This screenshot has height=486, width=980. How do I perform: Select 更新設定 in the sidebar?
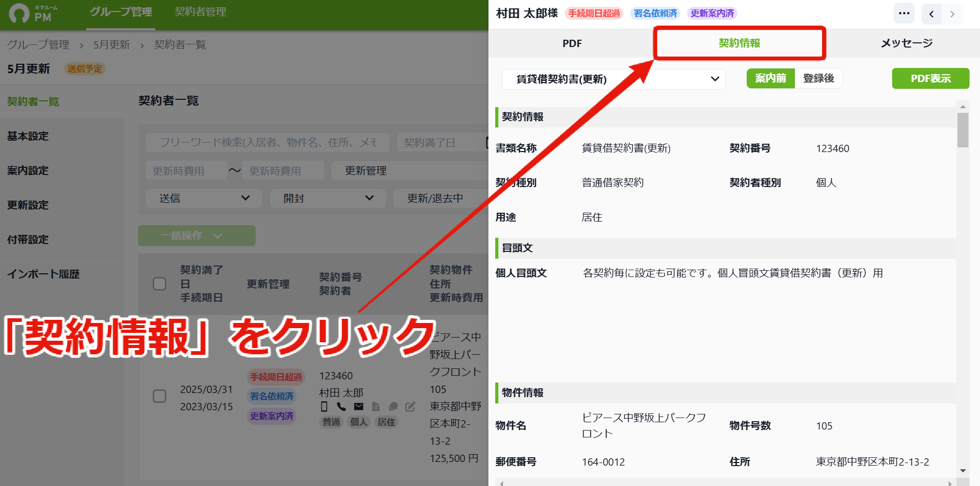(x=62, y=205)
